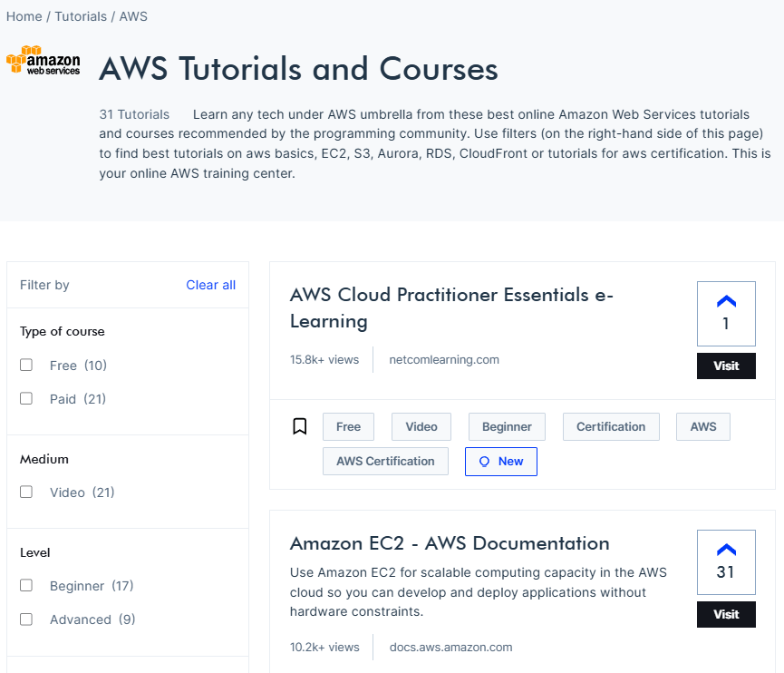Click Medium filter heading
This screenshot has width=784, height=673.
point(44,459)
